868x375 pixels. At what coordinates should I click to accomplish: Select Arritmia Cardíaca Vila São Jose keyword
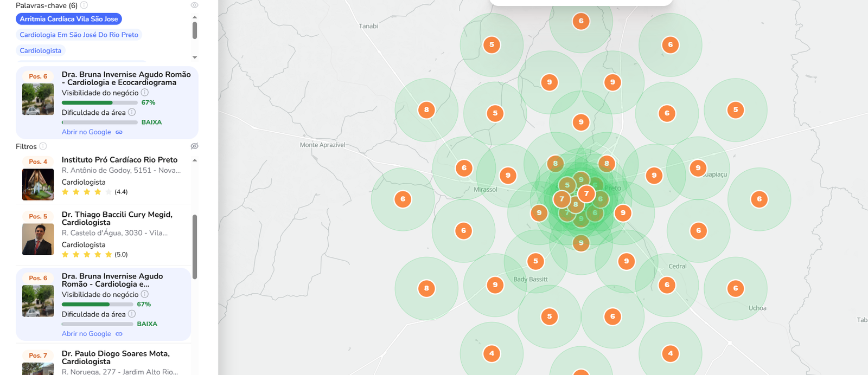click(x=69, y=19)
